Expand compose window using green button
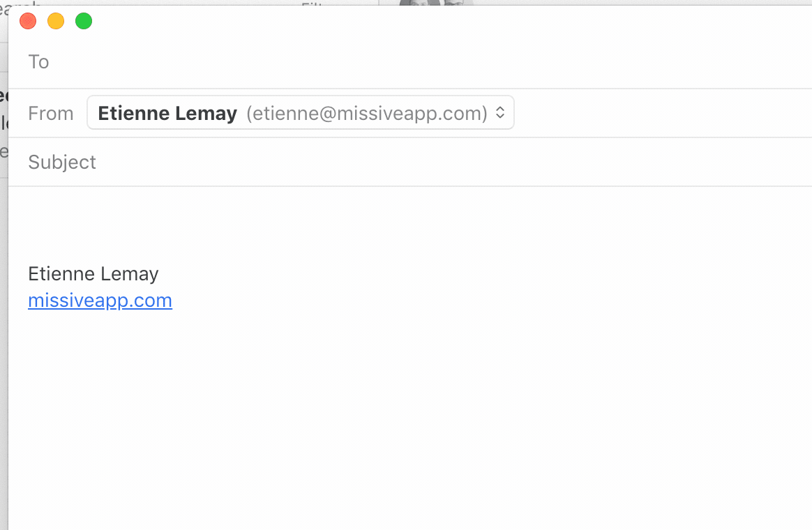The width and height of the screenshot is (812, 530). click(84, 21)
